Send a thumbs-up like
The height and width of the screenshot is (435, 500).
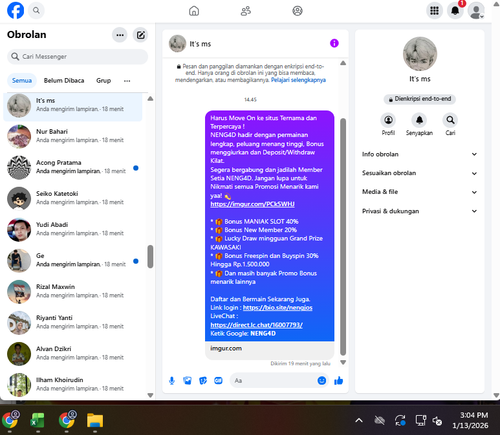339,381
